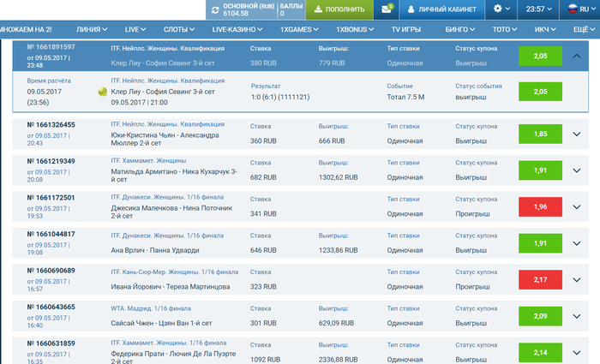Select match Юки-Кристина Чьян - Александра Мюллер
This screenshot has width=600, height=364.
click(x=165, y=139)
